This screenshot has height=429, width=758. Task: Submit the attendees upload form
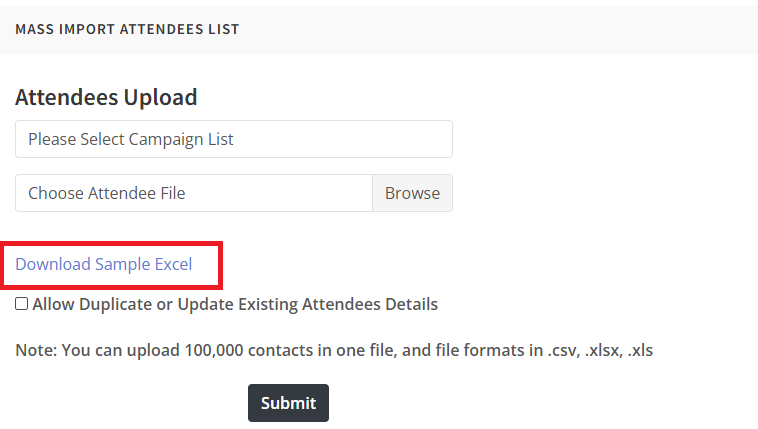(288, 403)
